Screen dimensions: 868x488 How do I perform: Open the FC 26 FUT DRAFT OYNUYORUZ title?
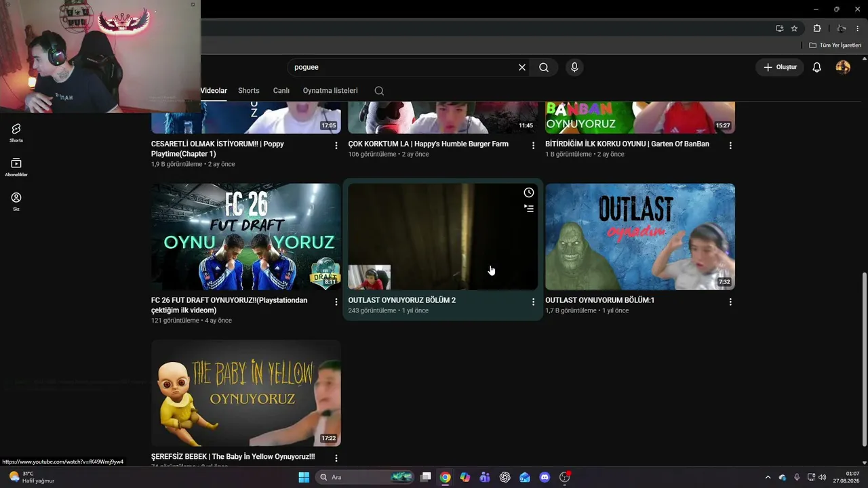click(229, 305)
